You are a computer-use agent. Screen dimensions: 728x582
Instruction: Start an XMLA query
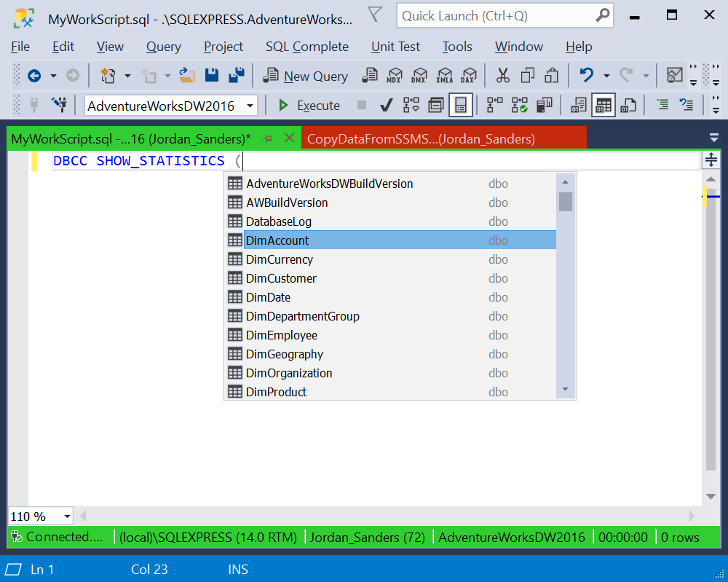[444, 75]
